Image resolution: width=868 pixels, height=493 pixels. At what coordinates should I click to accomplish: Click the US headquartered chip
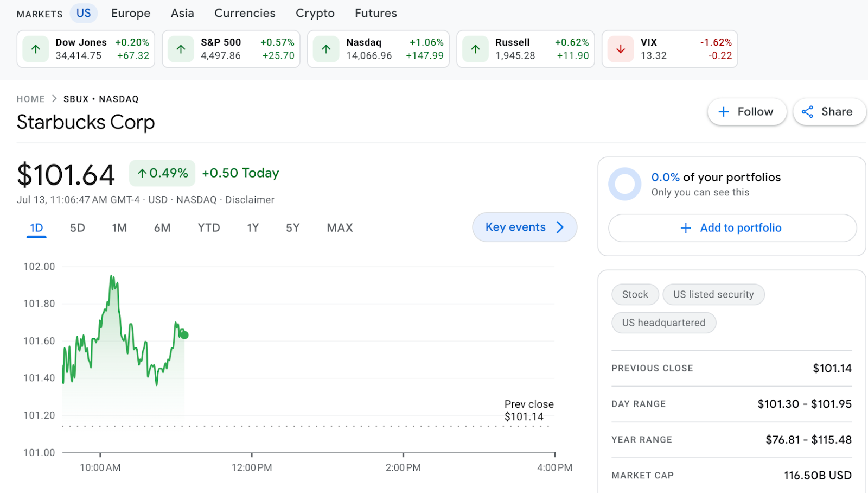664,323
